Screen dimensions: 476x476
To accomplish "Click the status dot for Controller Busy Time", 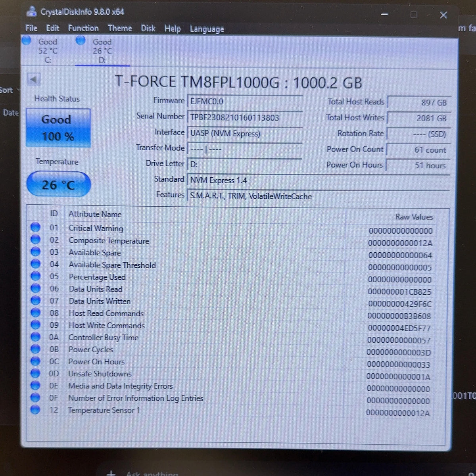I will [36, 337].
